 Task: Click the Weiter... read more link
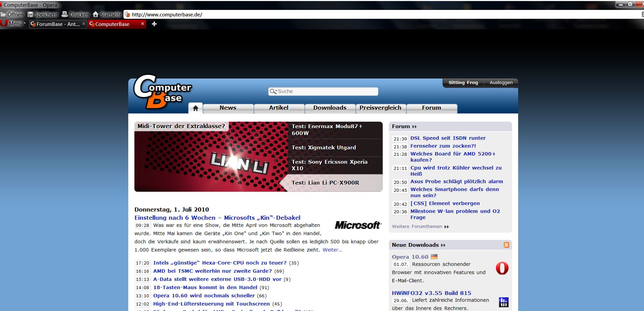(x=332, y=250)
